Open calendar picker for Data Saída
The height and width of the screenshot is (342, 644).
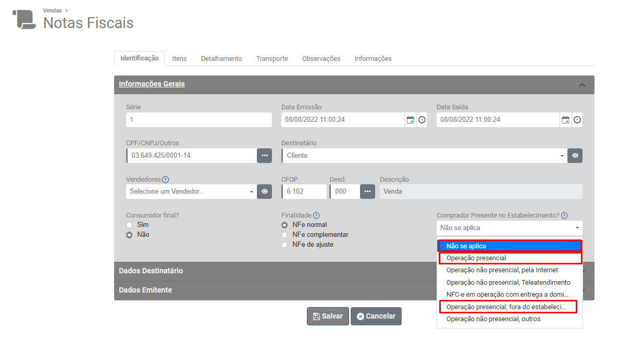pos(565,120)
